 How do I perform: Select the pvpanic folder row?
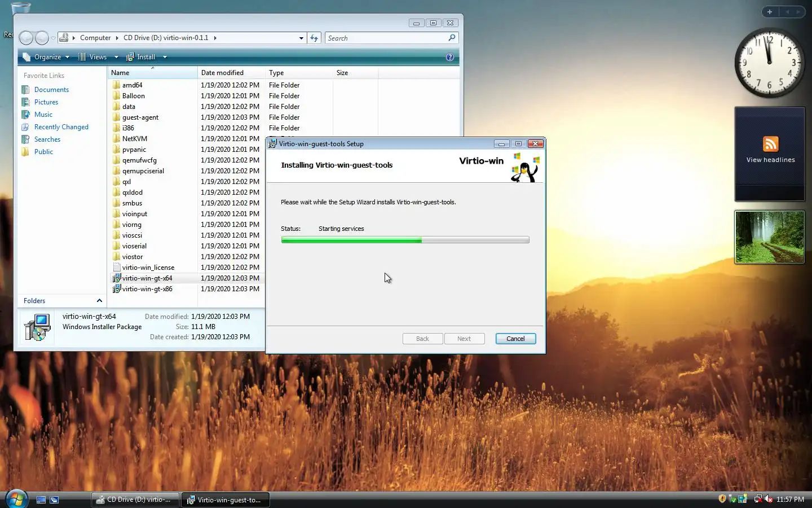186,150
